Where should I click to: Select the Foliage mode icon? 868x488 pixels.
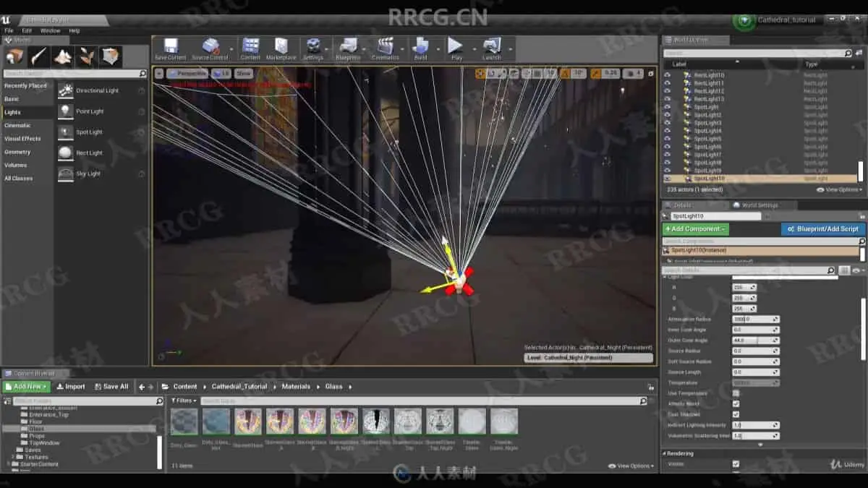(86, 57)
